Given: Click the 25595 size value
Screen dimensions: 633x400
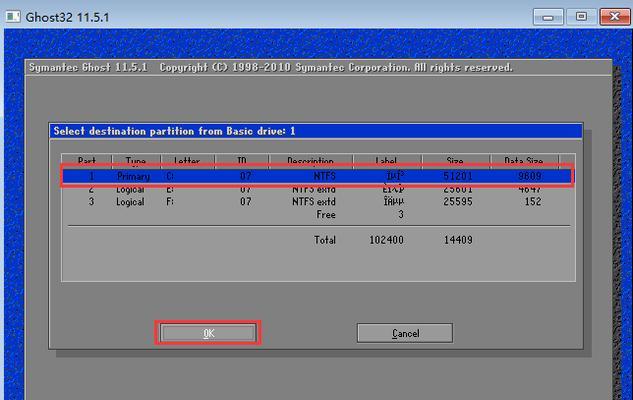Looking at the screenshot, I should click(458, 201).
